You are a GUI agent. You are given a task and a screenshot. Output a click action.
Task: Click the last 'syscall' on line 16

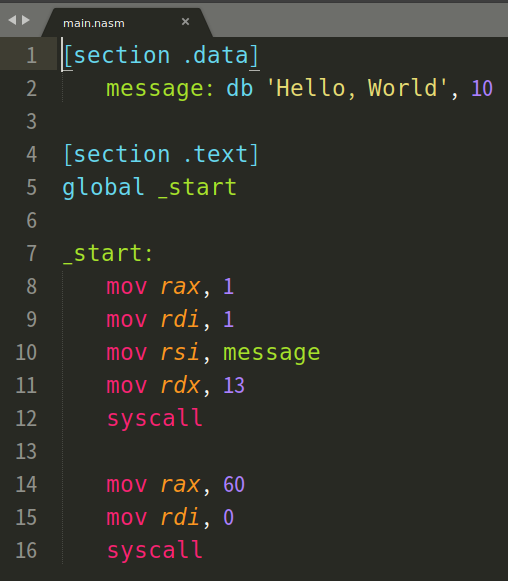point(155,551)
